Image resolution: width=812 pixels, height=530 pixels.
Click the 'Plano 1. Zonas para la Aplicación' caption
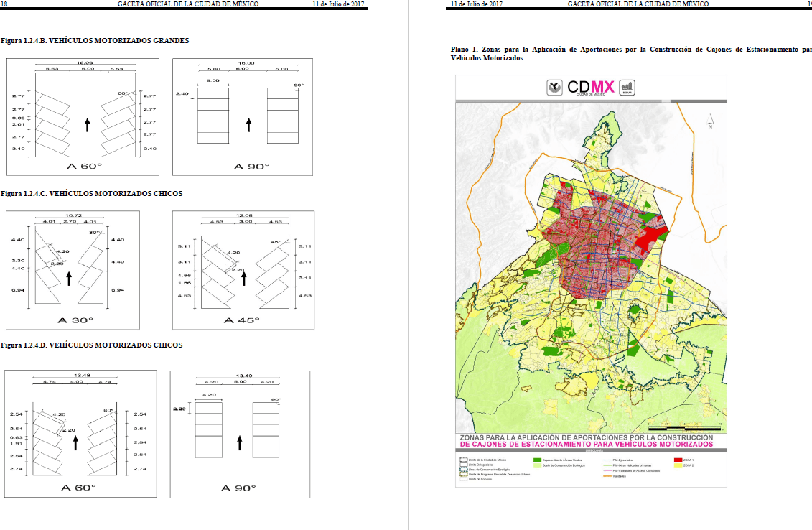631,53
